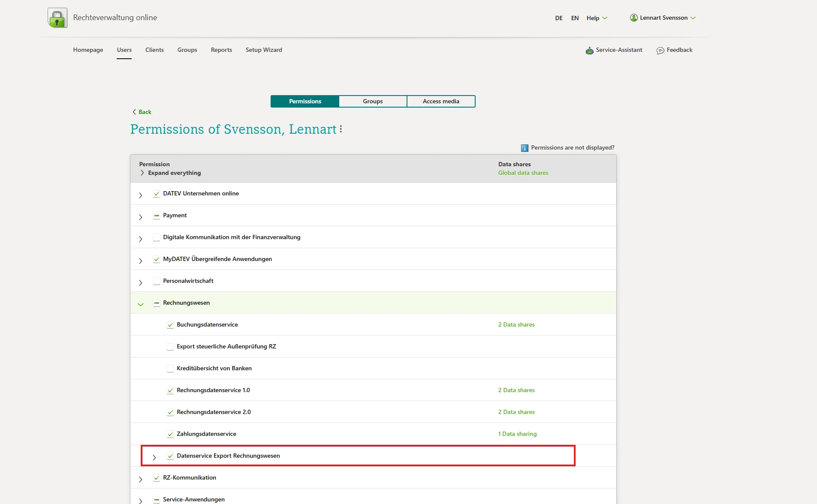Image resolution: width=817 pixels, height=504 pixels.
Task: Expand the DATEV Unternehmen online row
Action: coord(141,195)
